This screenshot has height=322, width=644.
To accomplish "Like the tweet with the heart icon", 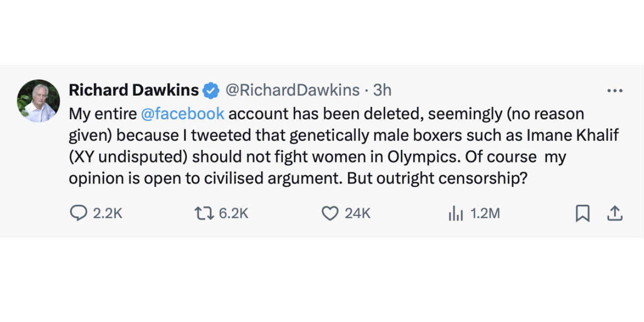I will pos(330,213).
